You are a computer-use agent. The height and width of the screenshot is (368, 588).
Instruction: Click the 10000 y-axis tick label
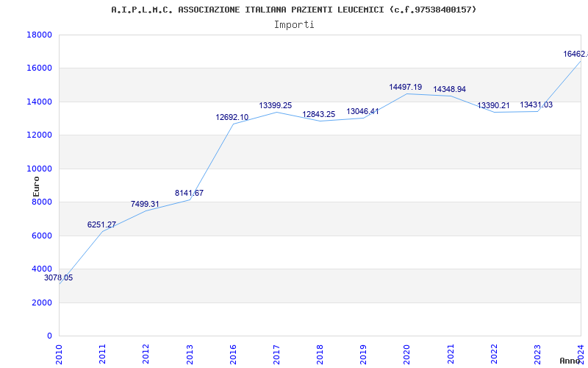39,169
